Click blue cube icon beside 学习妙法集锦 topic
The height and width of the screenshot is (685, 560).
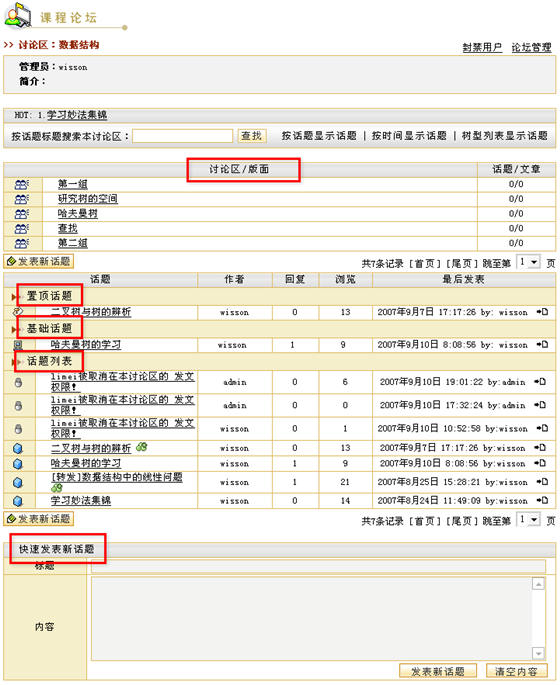(18, 501)
